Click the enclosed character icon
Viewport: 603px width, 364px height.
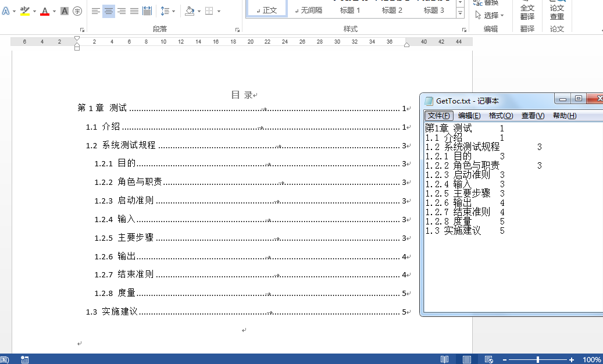pos(77,11)
